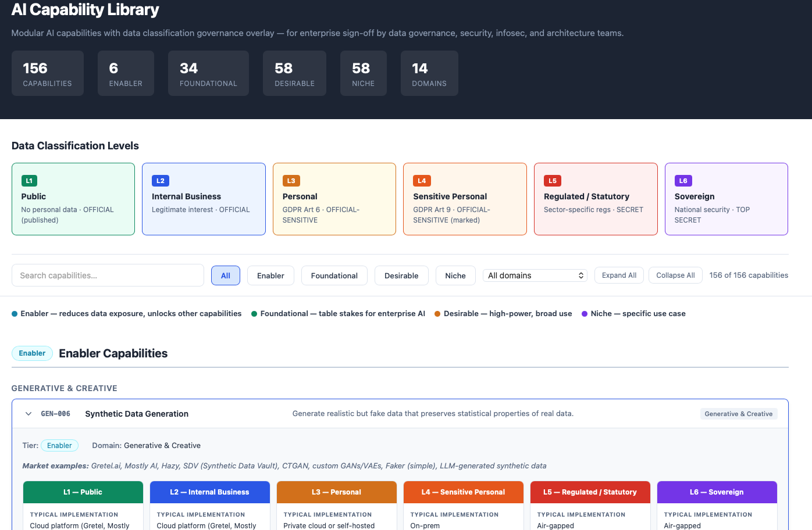Click the L1 Public classification badge

[29, 181]
